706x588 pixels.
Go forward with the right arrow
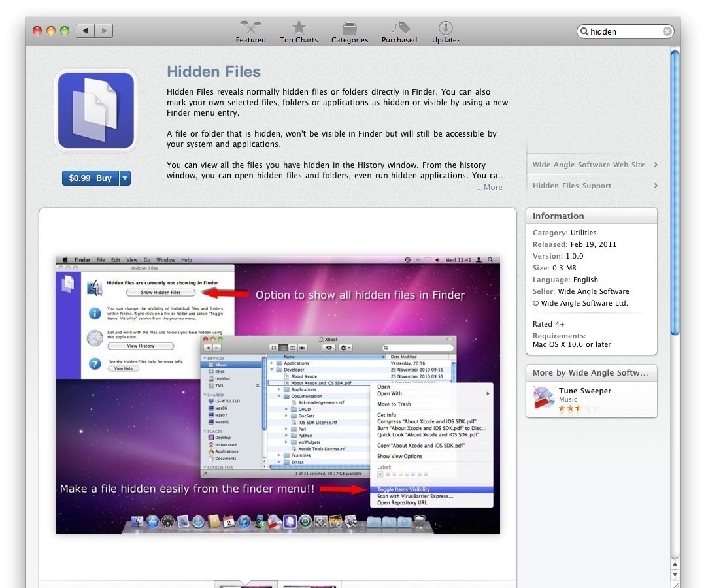click(104, 31)
